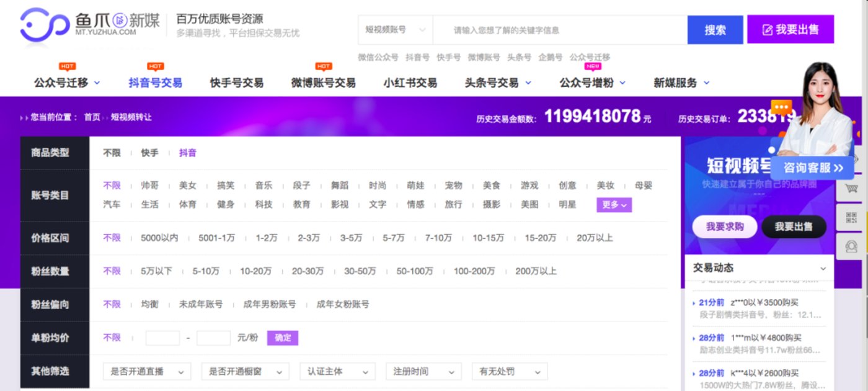Click the purple 我要出售 header button

pyautogui.click(x=790, y=30)
